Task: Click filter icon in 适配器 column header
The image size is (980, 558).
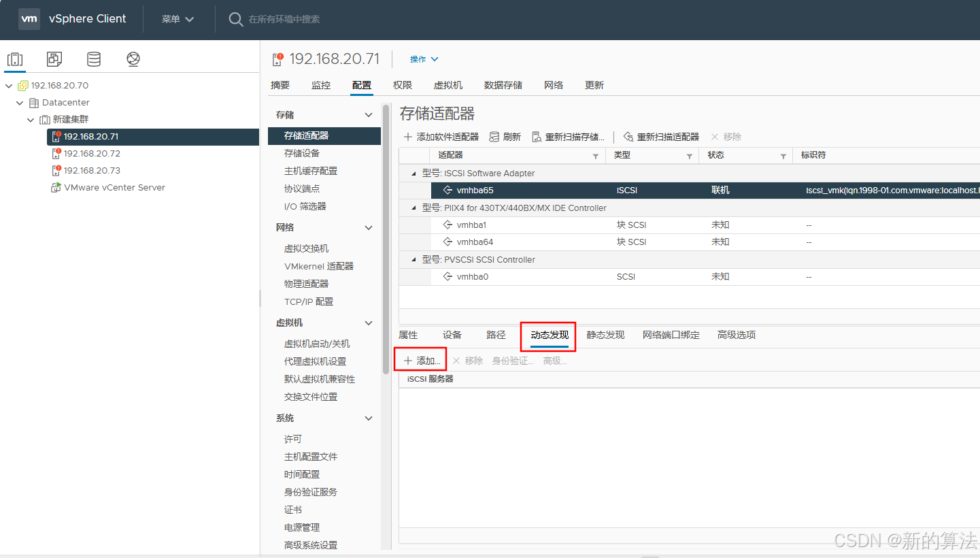Action: pyautogui.click(x=596, y=157)
